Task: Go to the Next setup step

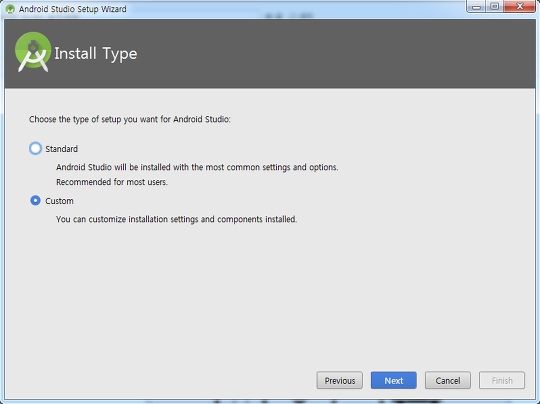Action: tap(394, 380)
